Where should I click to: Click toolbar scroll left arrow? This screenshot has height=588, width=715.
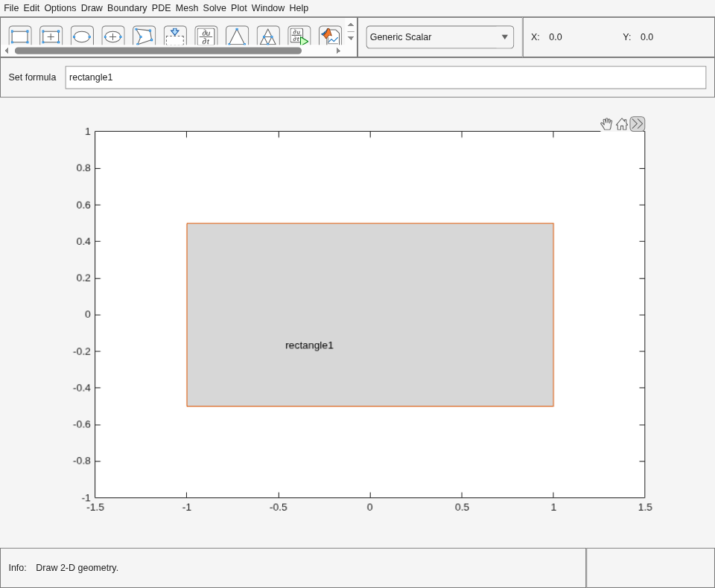coord(7,51)
